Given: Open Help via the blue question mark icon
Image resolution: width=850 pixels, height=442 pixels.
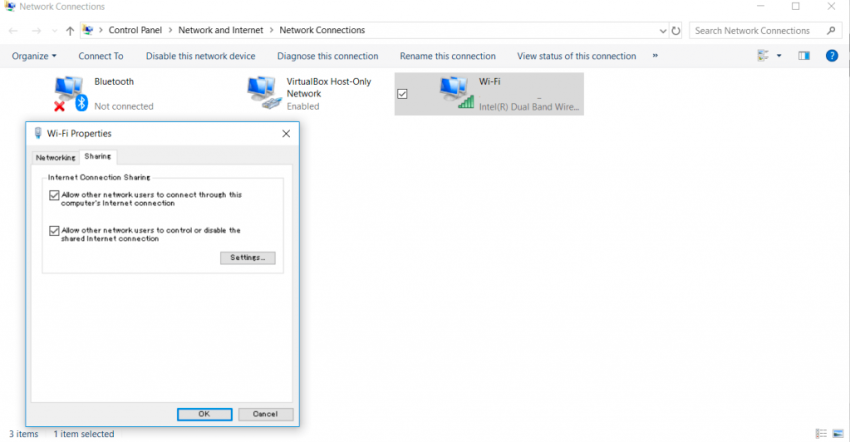Looking at the screenshot, I should point(832,55).
